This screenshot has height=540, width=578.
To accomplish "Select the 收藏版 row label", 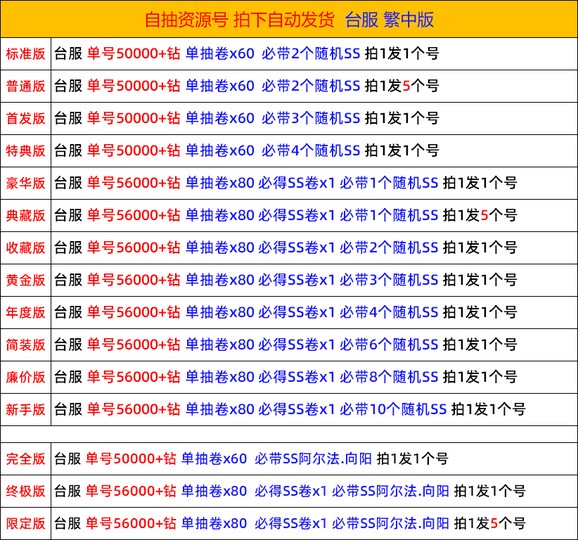I will 25,248.
